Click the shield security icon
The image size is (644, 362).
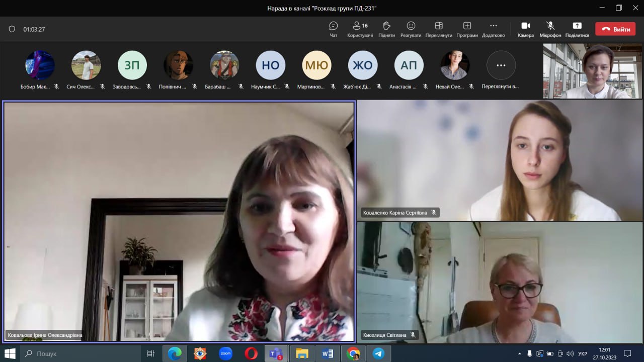(x=12, y=29)
